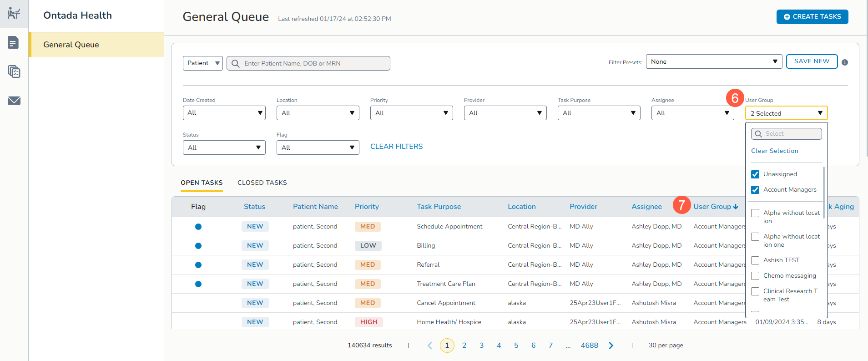Click the Ontada Health logo icon
This screenshot has width=868, height=361.
[x=14, y=13]
